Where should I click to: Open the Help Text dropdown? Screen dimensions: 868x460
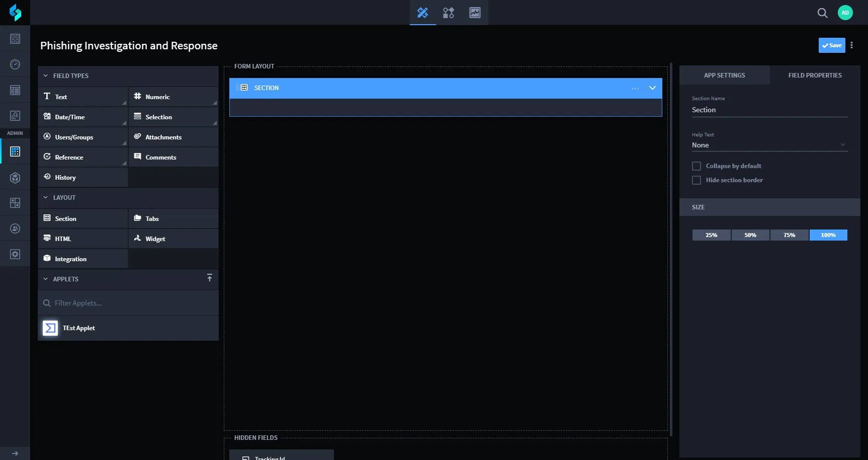[x=769, y=145]
